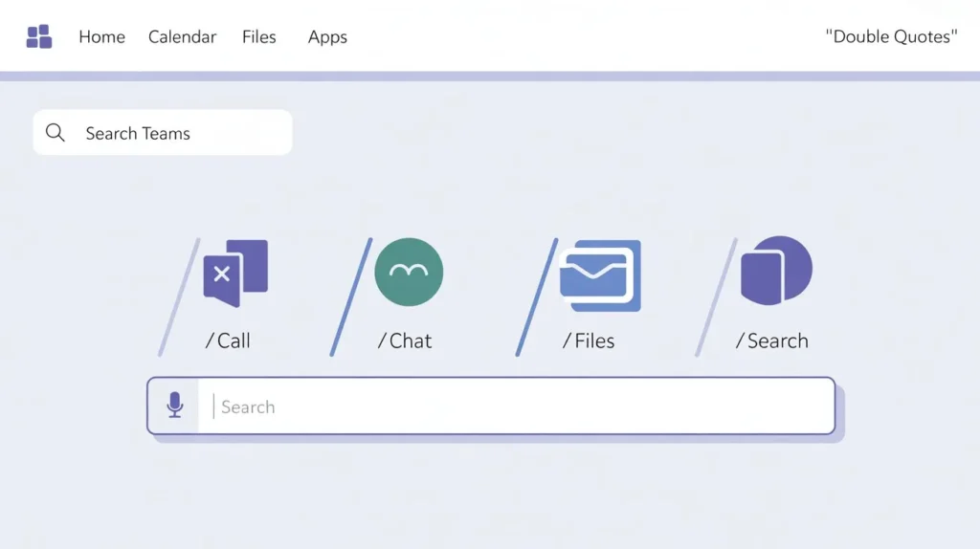Open the Apps menu item

(x=327, y=37)
